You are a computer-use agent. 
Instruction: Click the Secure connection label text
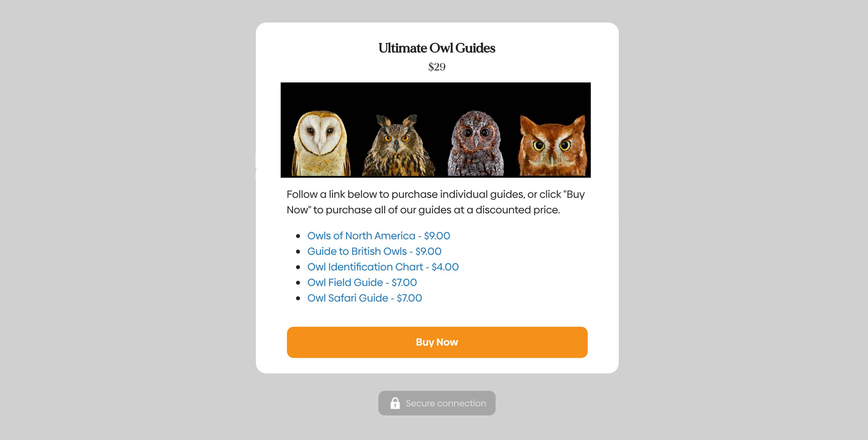pyautogui.click(x=446, y=403)
